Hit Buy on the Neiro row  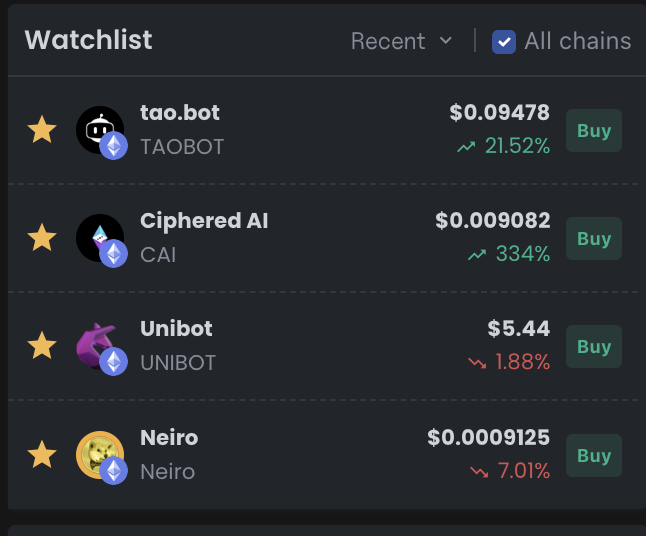click(594, 455)
